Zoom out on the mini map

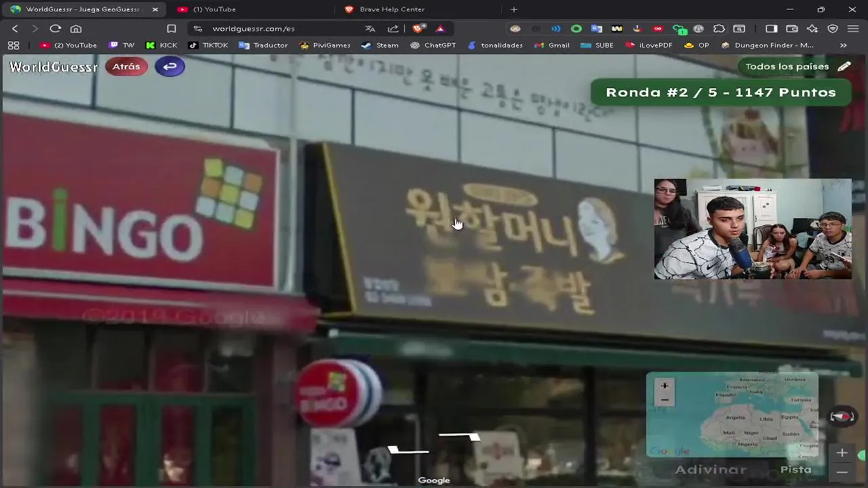point(665,400)
